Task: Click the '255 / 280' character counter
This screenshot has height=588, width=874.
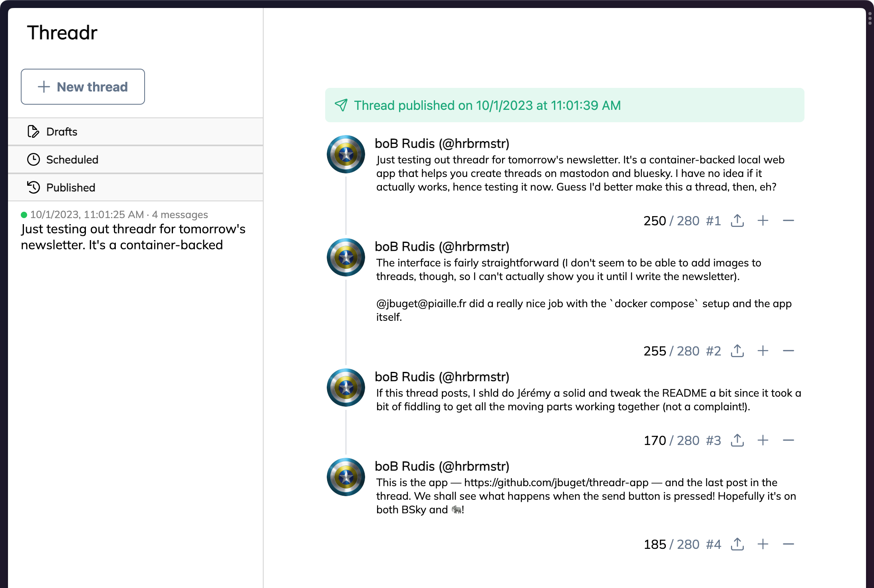Action: 671,351
